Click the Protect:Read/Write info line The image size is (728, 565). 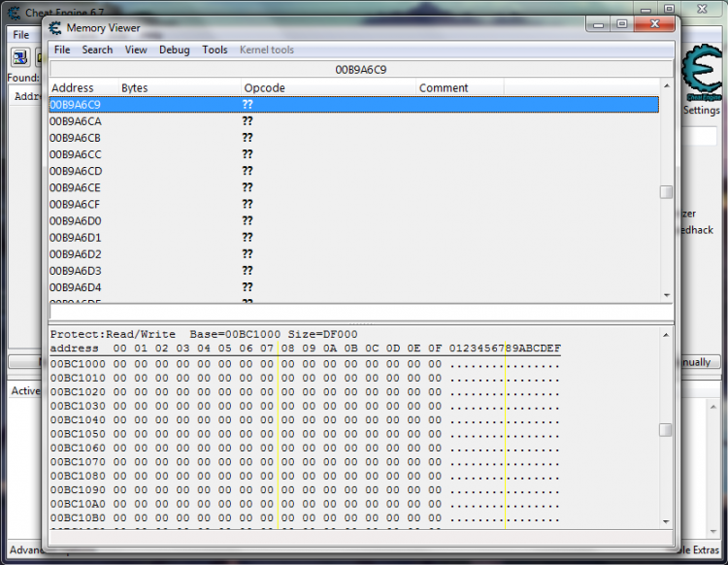pyautogui.click(x=204, y=334)
